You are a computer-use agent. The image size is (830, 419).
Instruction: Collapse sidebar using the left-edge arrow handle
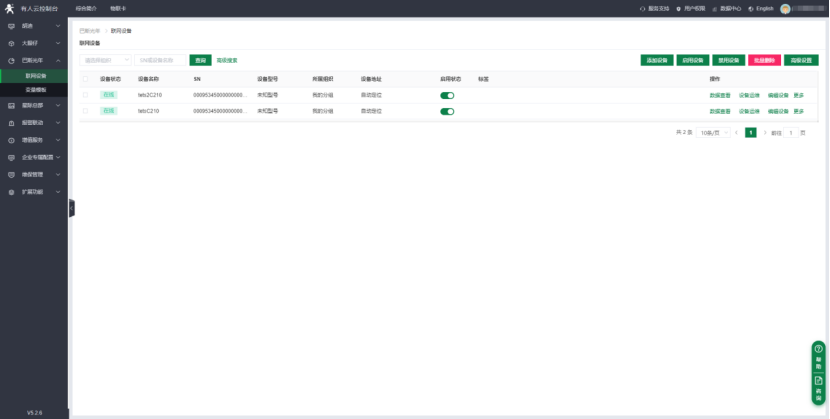pos(71,208)
